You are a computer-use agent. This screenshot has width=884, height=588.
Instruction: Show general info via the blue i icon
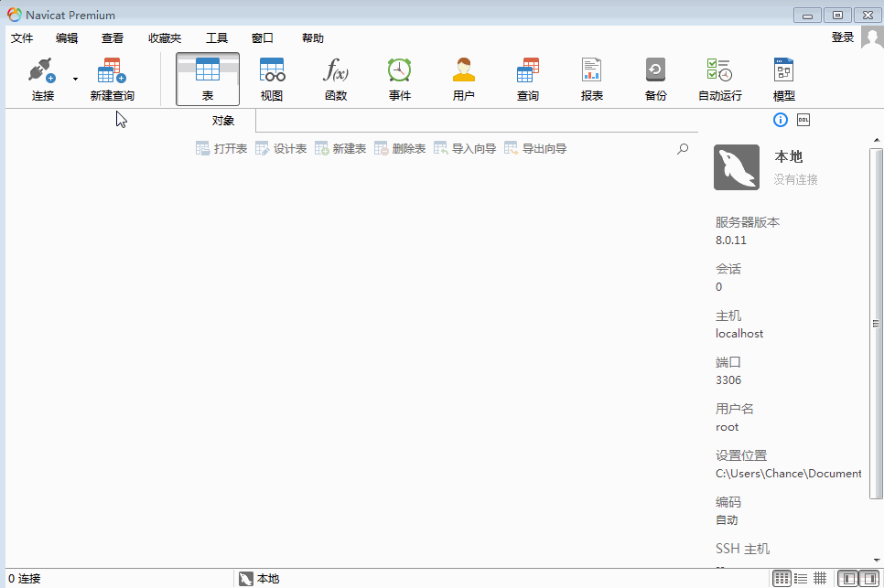coord(780,120)
